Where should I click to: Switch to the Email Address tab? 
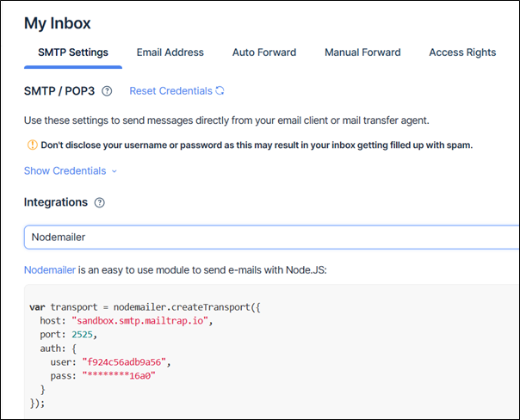click(170, 52)
